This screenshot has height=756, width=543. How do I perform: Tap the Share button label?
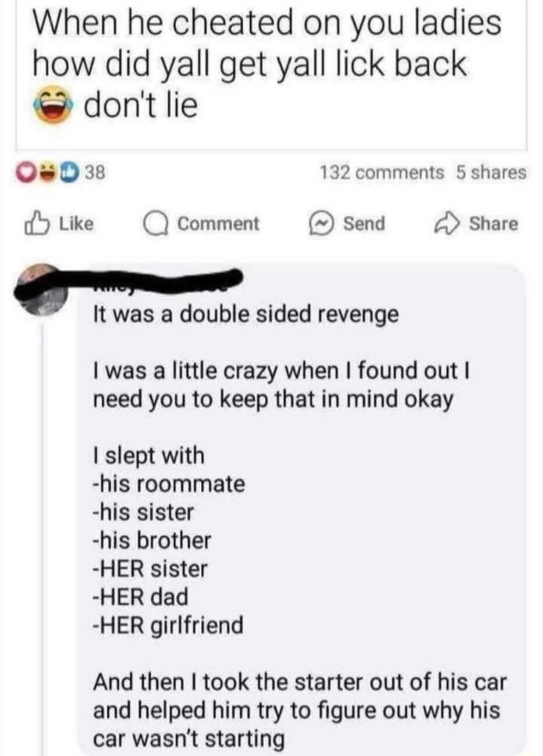tap(494, 224)
